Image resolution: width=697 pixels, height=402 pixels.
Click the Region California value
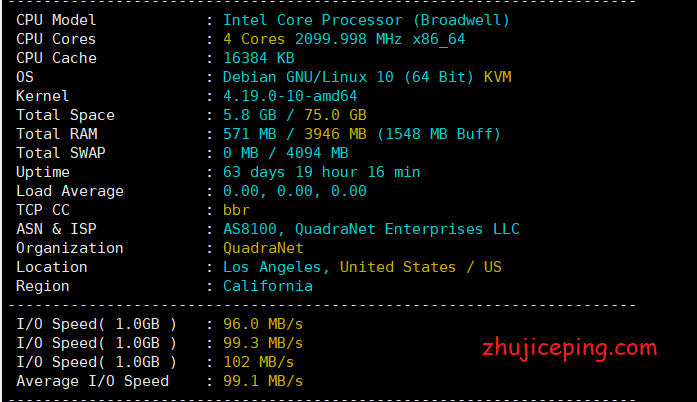point(267,286)
